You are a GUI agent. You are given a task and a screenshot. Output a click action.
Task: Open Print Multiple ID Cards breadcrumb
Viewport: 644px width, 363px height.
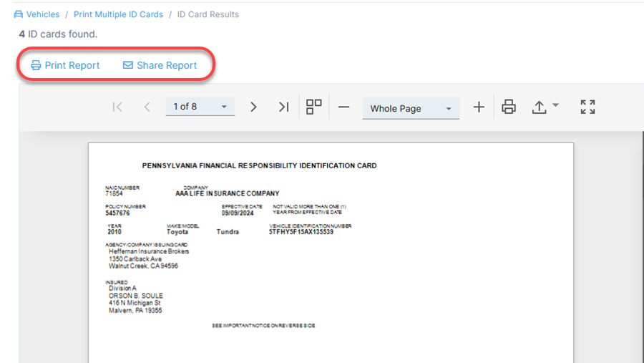(x=118, y=14)
